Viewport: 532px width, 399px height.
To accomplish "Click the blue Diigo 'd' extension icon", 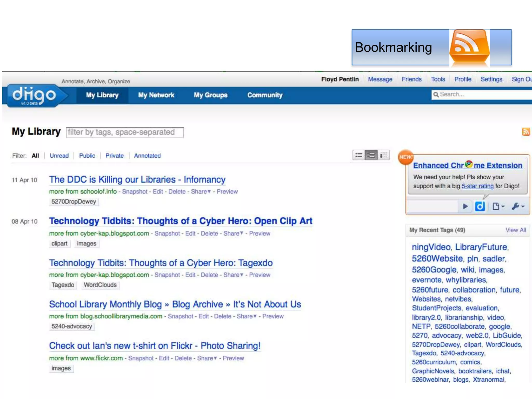I will coord(480,207).
